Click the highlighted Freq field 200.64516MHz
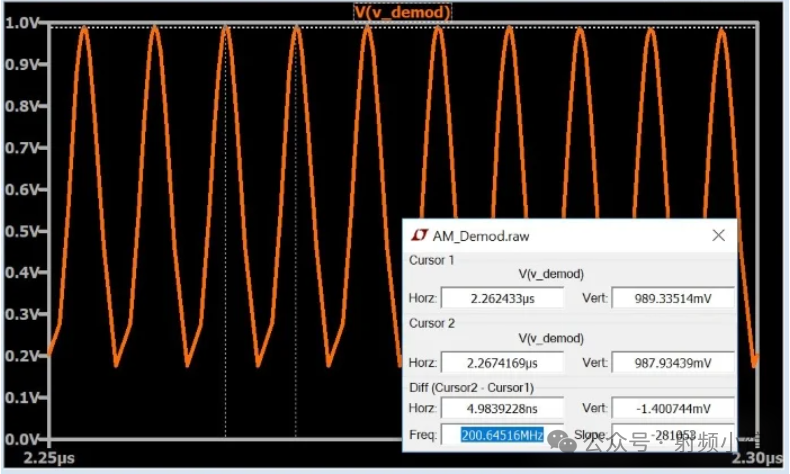 pos(503,435)
